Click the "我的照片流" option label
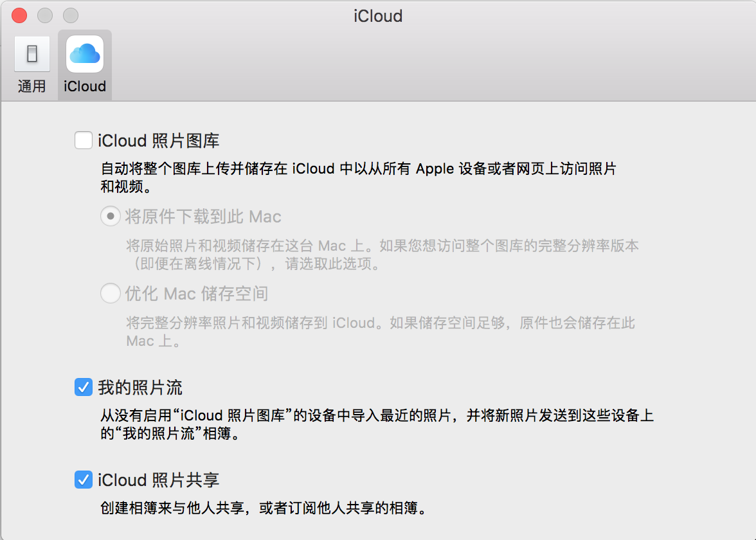Viewport: 756px width, 540px height. pos(140,388)
